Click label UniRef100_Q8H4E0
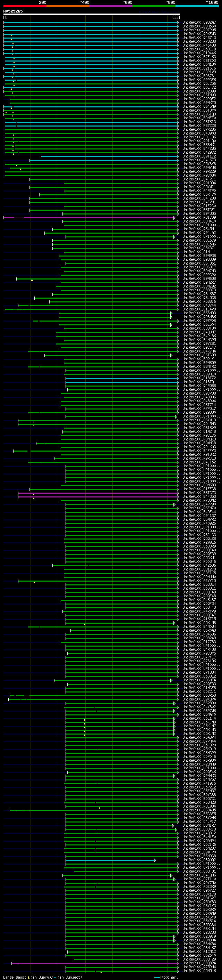 [199, 221]
